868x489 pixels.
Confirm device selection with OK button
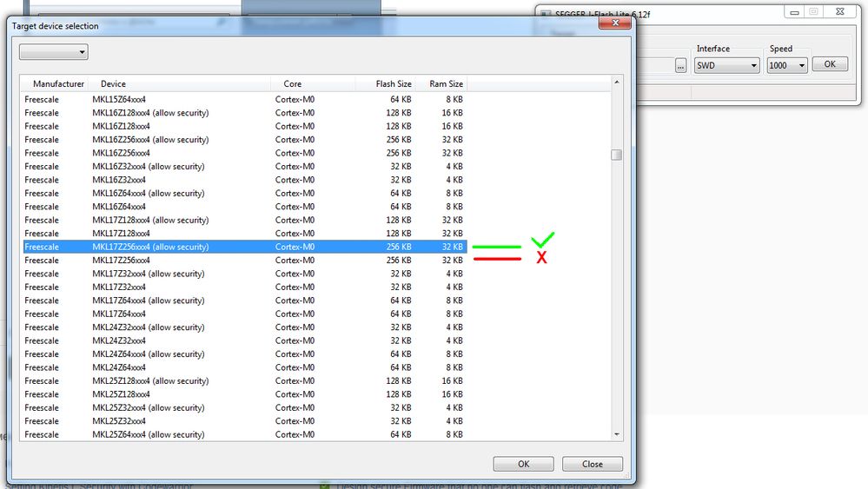click(x=523, y=464)
